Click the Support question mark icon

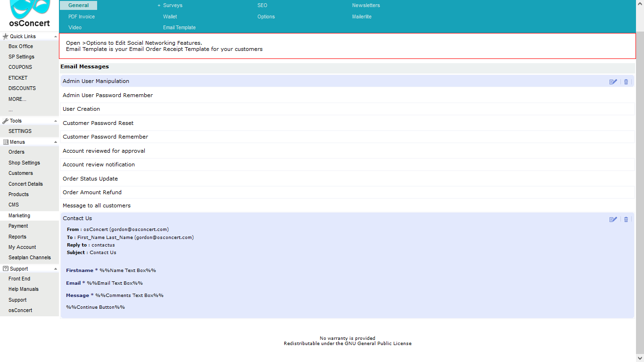click(6, 269)
